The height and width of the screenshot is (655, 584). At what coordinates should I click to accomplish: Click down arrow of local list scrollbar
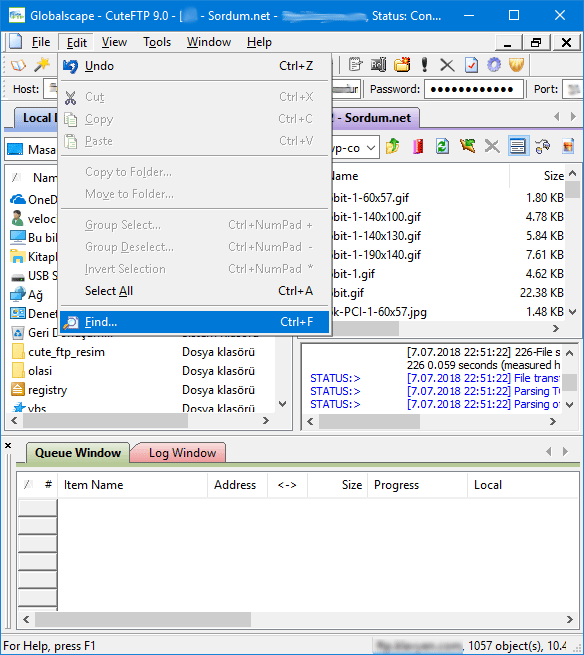pyautogui.click(x=283, y=404)
